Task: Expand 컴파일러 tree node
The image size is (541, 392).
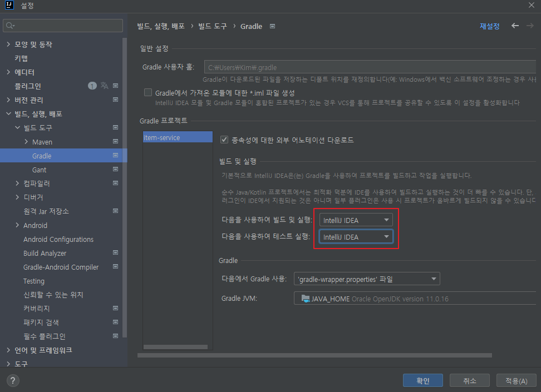Action: pos(17,183)
